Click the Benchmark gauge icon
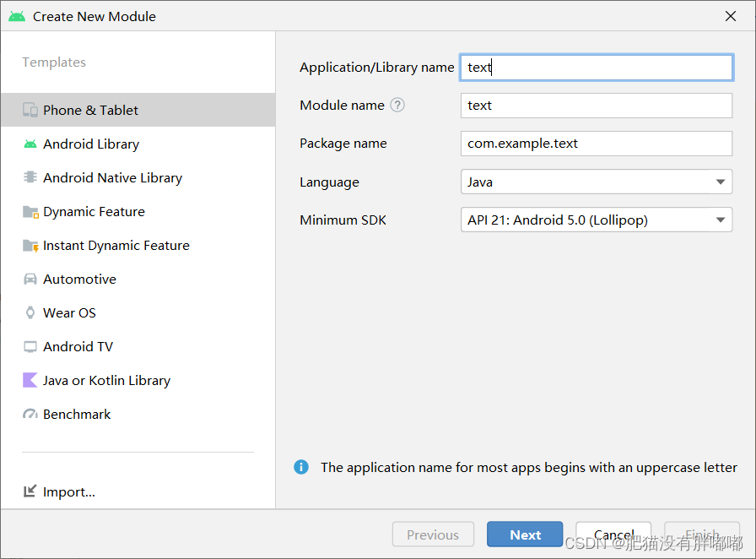Image resolution: width=756 pixels, height=559 pixels. pyautogui.click(x=30, y=414)
